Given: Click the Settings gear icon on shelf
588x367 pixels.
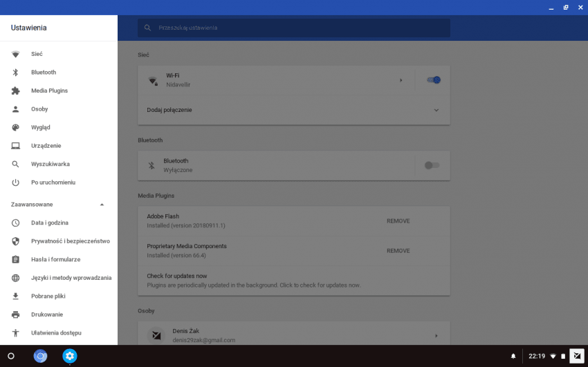Looking at the screenshot, I should [70, 356].
